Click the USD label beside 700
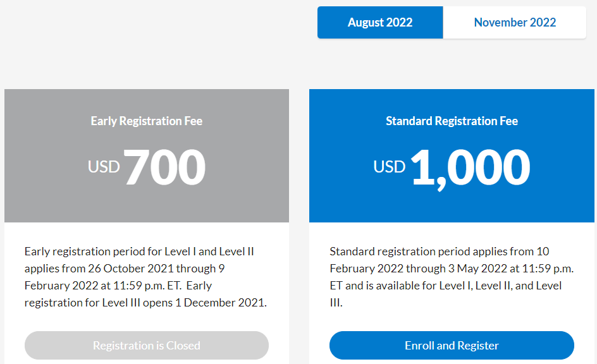This screenshot has height=364, width=597. [x=104, y=167]
